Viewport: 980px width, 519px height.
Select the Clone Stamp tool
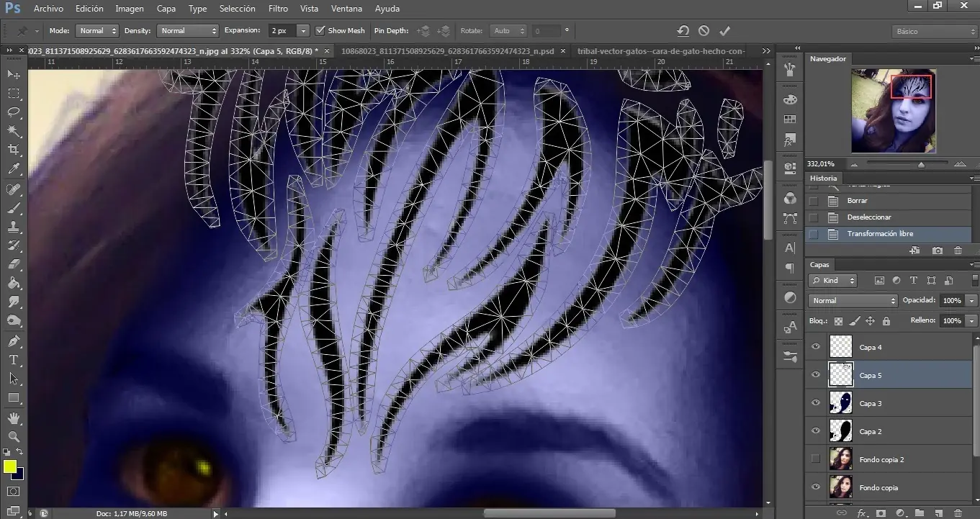pyautogui.click(x=14, y=227)
